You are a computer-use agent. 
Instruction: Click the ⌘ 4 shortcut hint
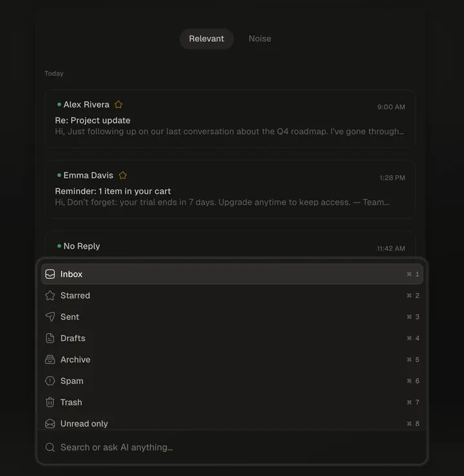click(x=413, y=338)
